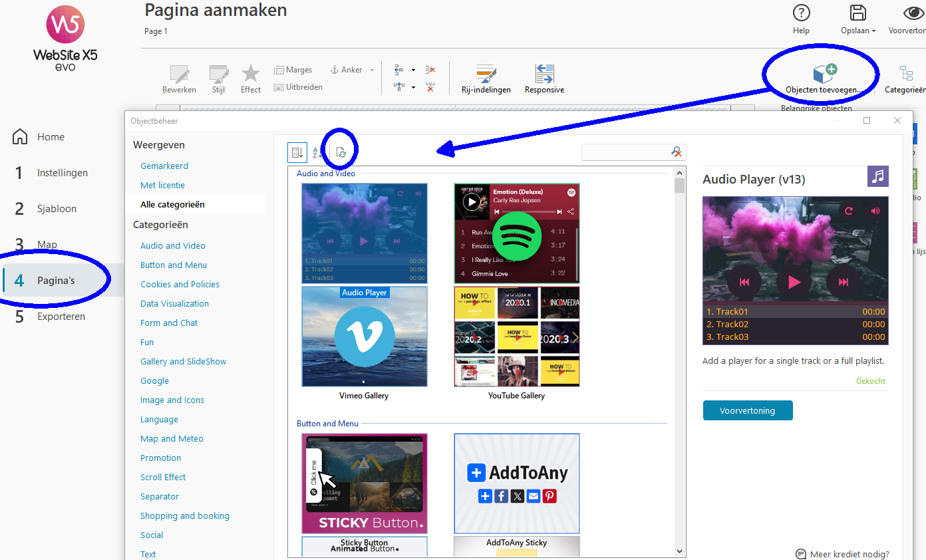Select the Uitbreiden option

pyautogui.click(x=298, y=87)
